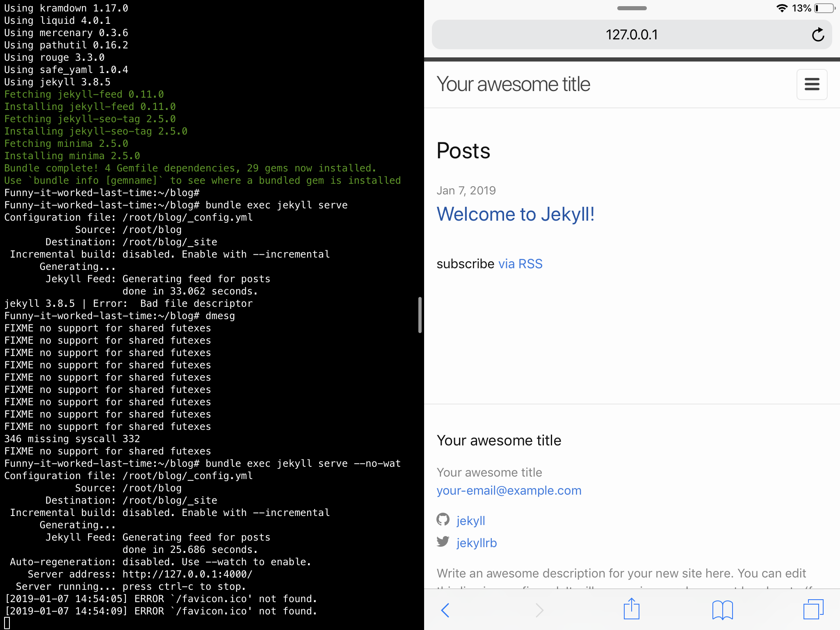
Task: Subscribe via RSS link
Action: coord(520,264)
